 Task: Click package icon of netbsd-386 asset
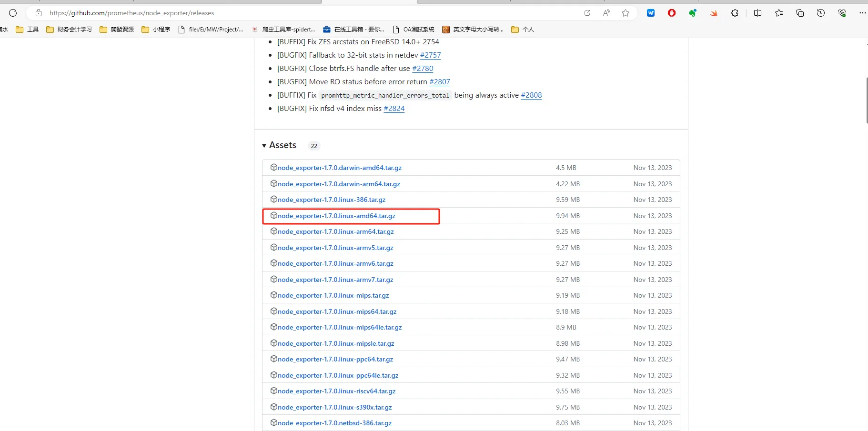(x=274, y=422)
